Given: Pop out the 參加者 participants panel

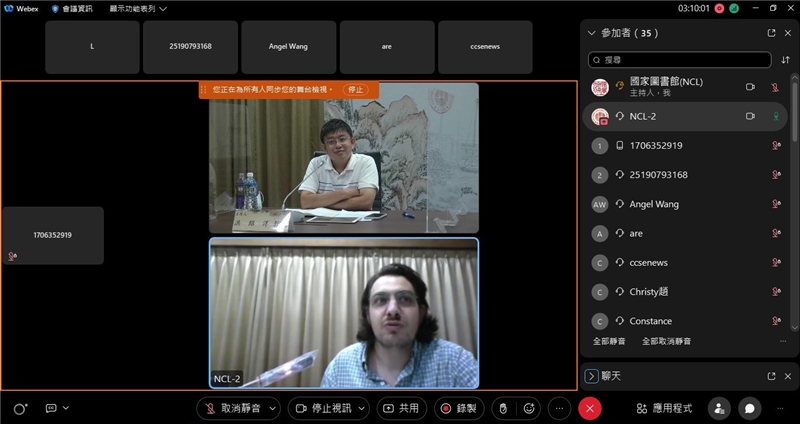Looking at the screenshot, I should pyautogui.click(x=771, y=33).
